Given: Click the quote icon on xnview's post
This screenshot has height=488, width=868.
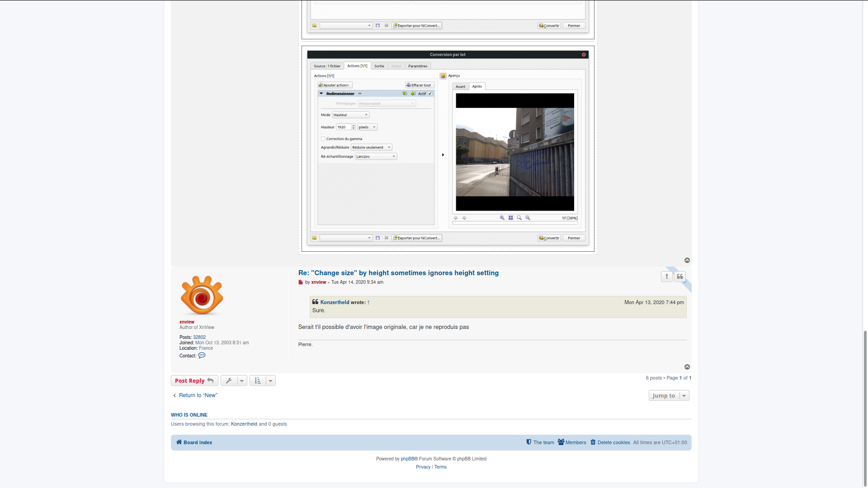Looking at the screenshot, I should [680, 277].
